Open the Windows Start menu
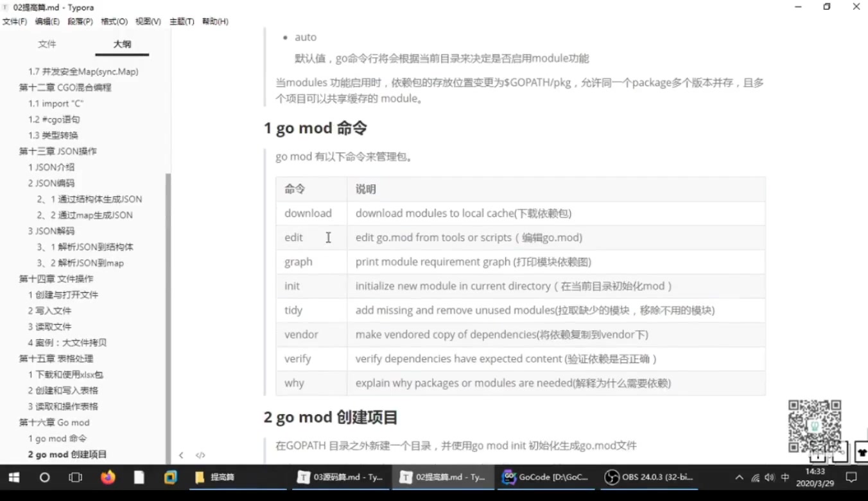The height and width of the screenshot is (501, 868). pos(13,477)
